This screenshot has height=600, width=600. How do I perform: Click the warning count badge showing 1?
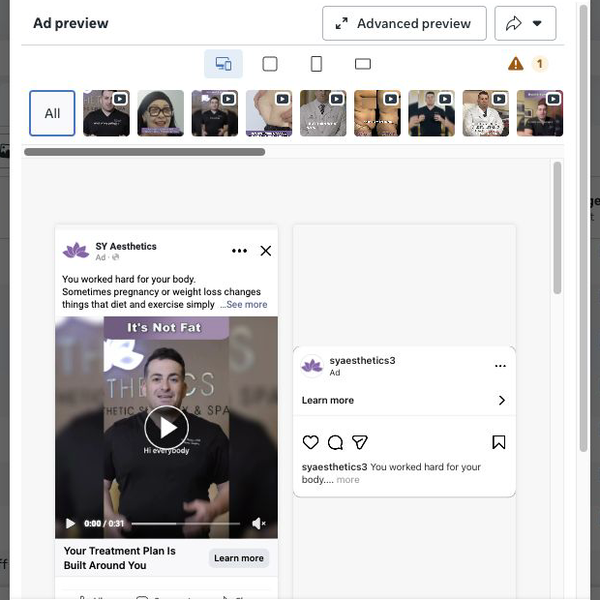[540, 64]
